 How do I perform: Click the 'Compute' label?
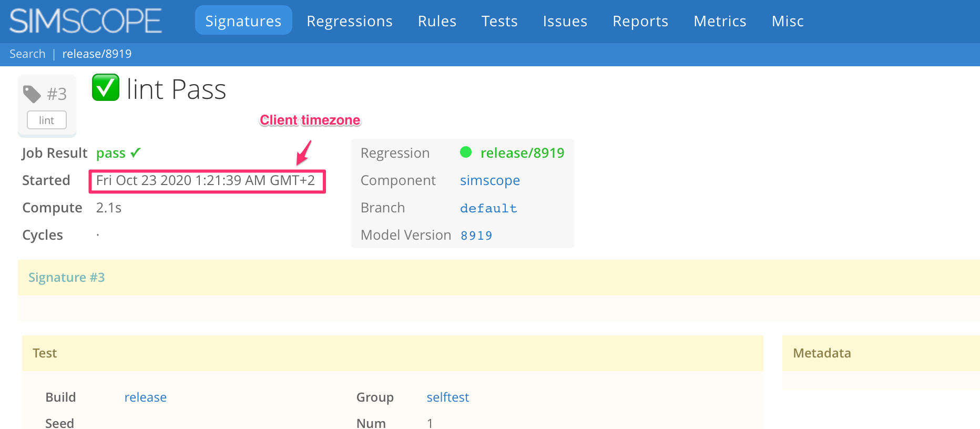(52, 208)
